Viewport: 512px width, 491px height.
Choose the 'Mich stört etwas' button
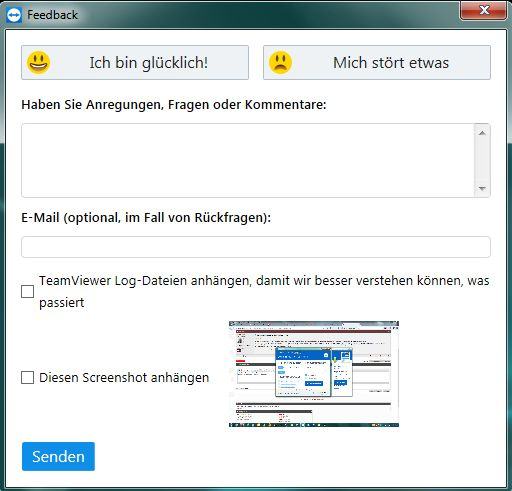[x=377, y=62]
